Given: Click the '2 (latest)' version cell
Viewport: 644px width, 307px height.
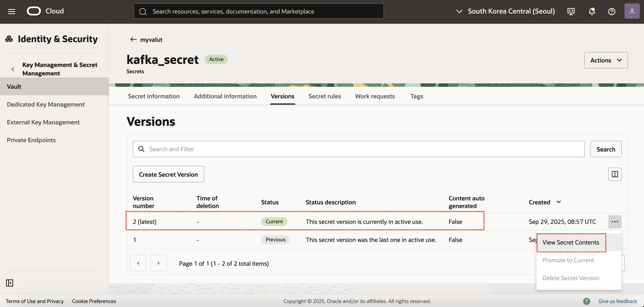Looking at the screenshot, I should [144, 222].
